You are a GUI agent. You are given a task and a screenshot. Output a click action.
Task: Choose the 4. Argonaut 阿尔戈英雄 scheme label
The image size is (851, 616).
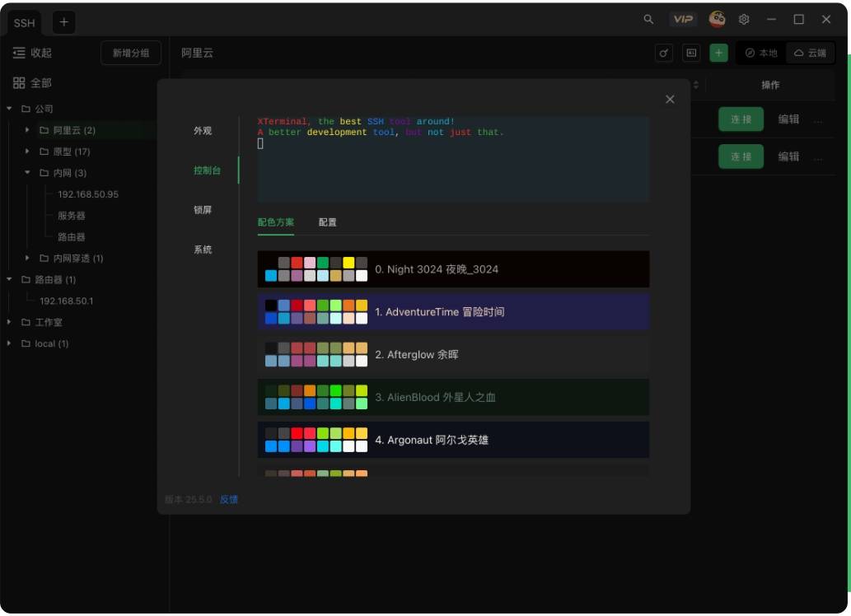coord(432,440)
